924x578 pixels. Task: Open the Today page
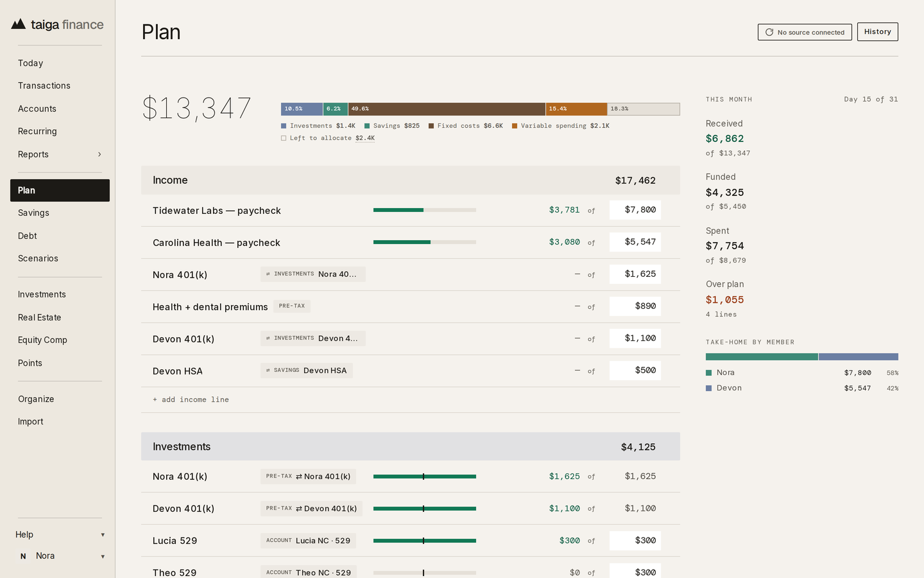tap(60, 63)
